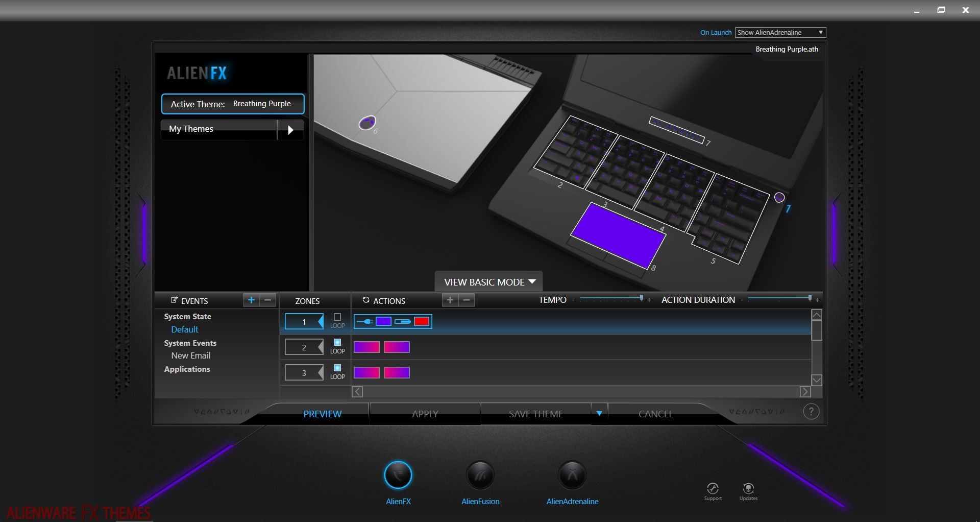
Task: Remove an action with the minus button
Action: click(467, 300)
